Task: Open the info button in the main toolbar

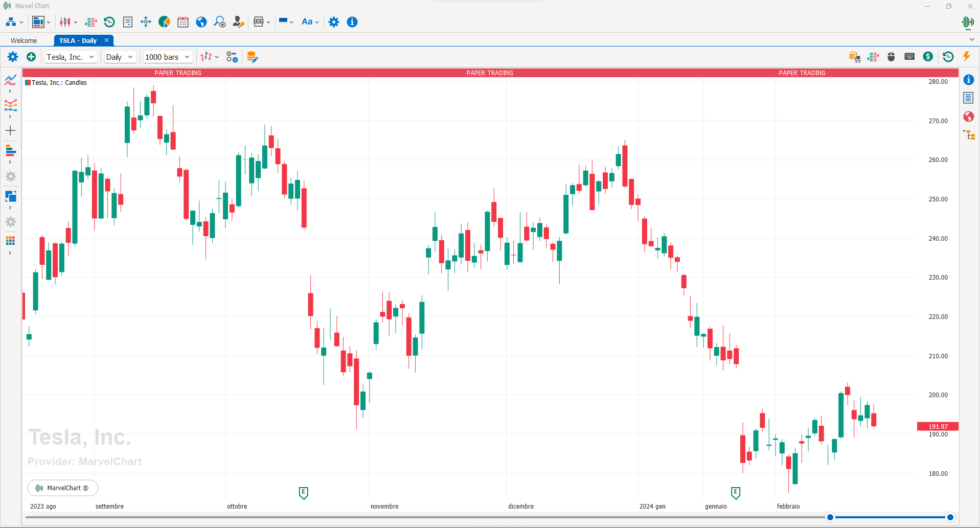Action: pos(352,22)
